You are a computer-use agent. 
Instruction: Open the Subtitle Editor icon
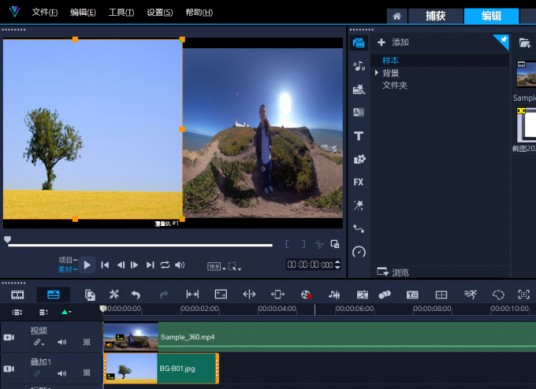pyautogui.click(x=412, y=295)
